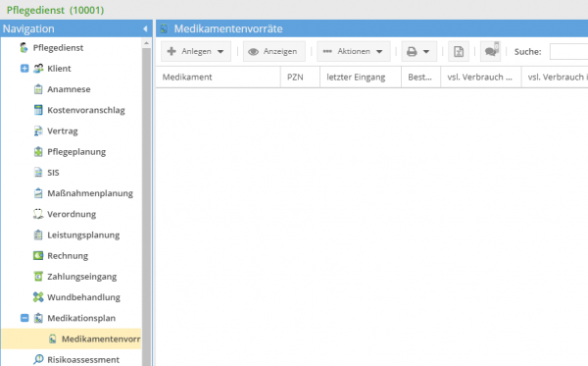Open Pflegeplanung from the navigation

[x=76, y=152]
